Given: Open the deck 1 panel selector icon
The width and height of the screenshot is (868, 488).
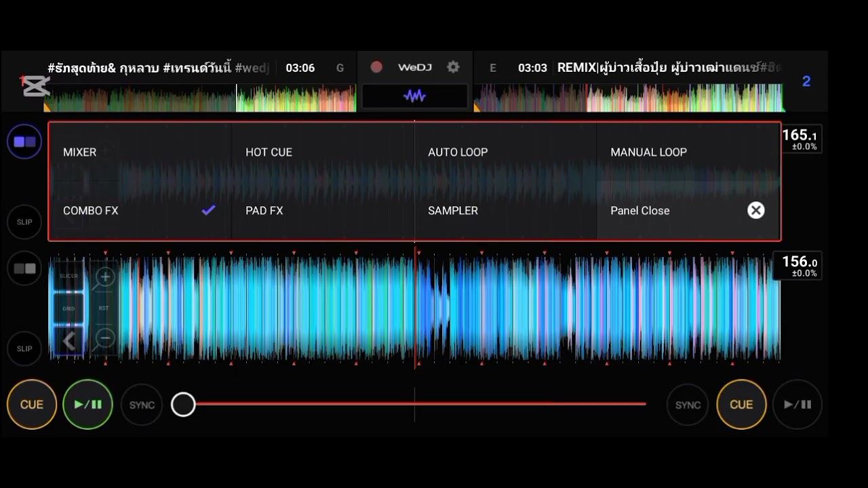Looking at the screenshot, I should click(x=24, y=142).
